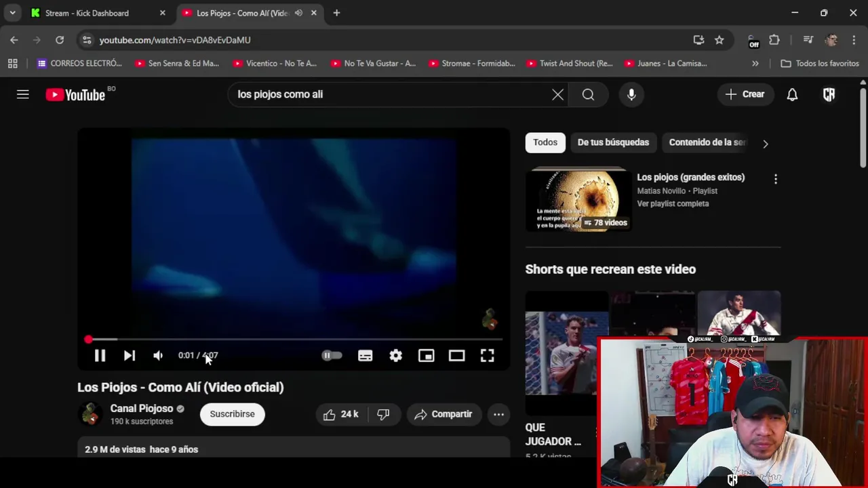Open the Sen Senra & Ed Ma... bookmark
This screenshot has width=868, height=488.
tap(177, 64)
